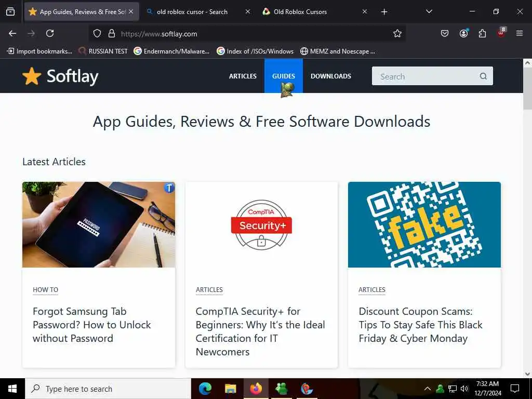Open DOWNLOADS navigation menu
The image size is (532, 399).
[331, 76]
